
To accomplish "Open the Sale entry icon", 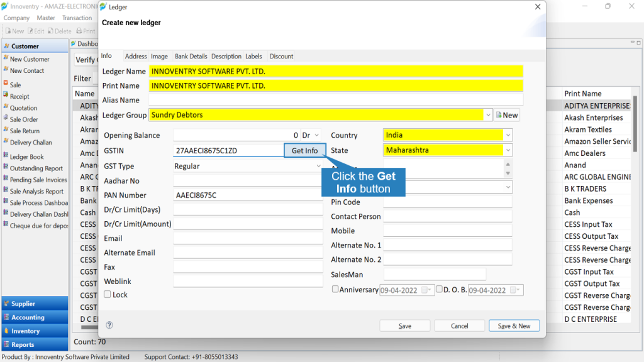I will pos(6,84).
